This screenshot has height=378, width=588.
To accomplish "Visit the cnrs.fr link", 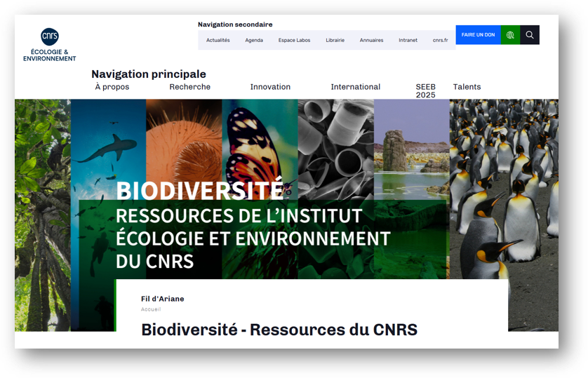I will tap(440, 40).
